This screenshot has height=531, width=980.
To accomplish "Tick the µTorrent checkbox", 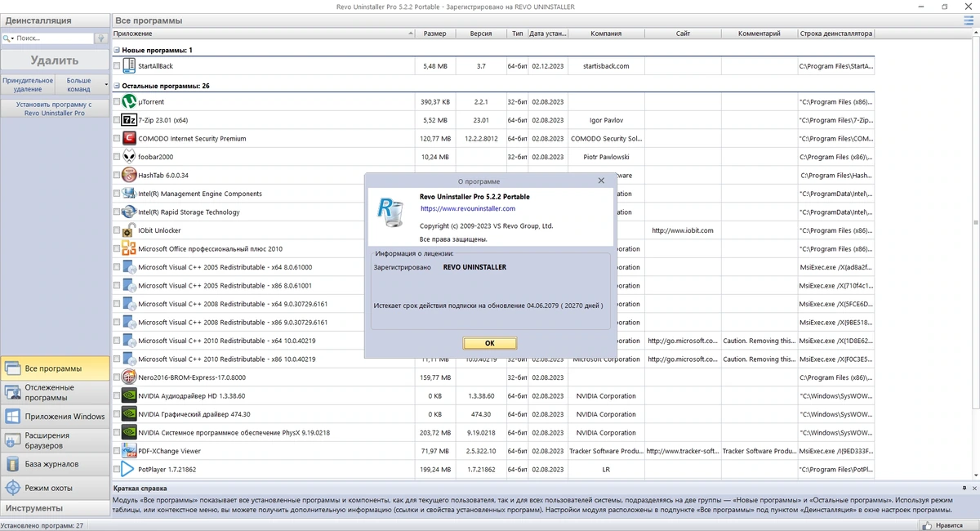I will 117,102.
